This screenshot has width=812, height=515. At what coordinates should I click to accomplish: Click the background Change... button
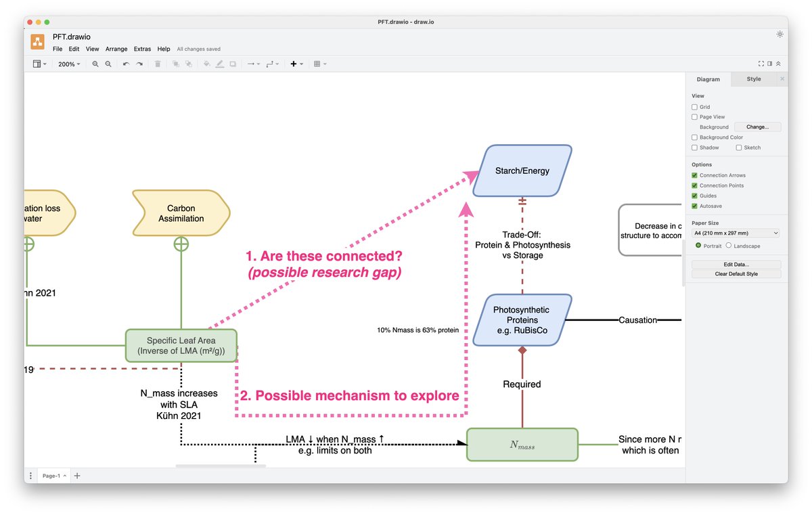tap(757, 127)
